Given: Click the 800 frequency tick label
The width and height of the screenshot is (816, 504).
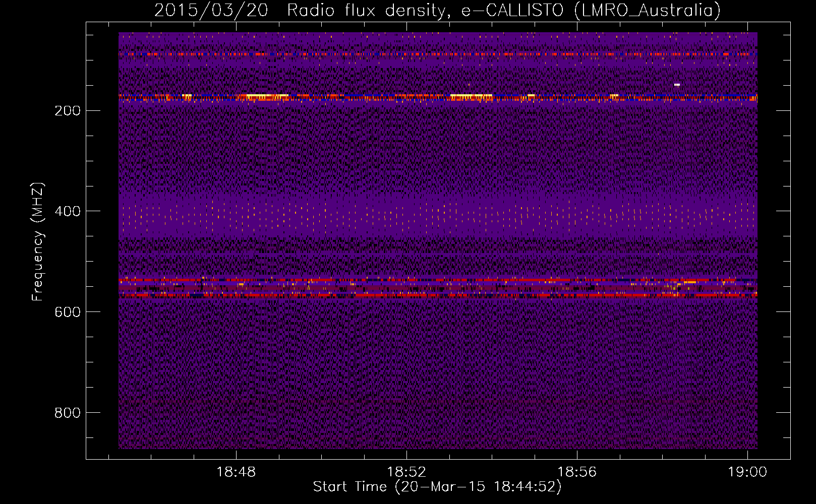Looking at the screenshot, I should (68, 413).
